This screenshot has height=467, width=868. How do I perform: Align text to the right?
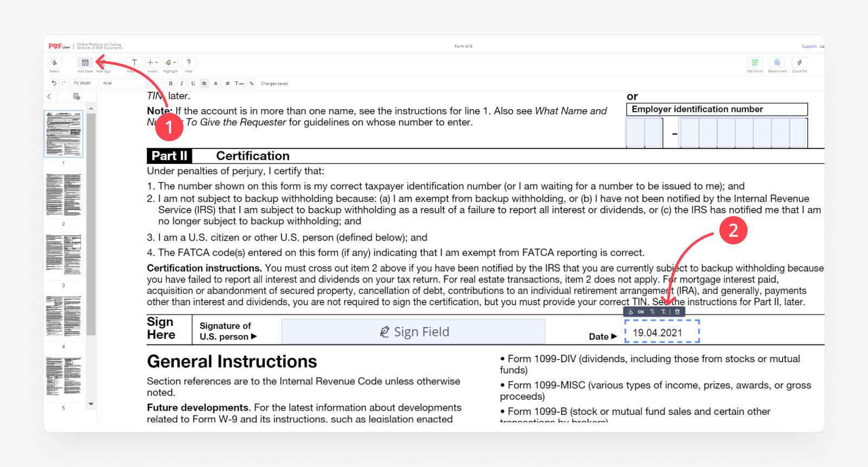227,83
